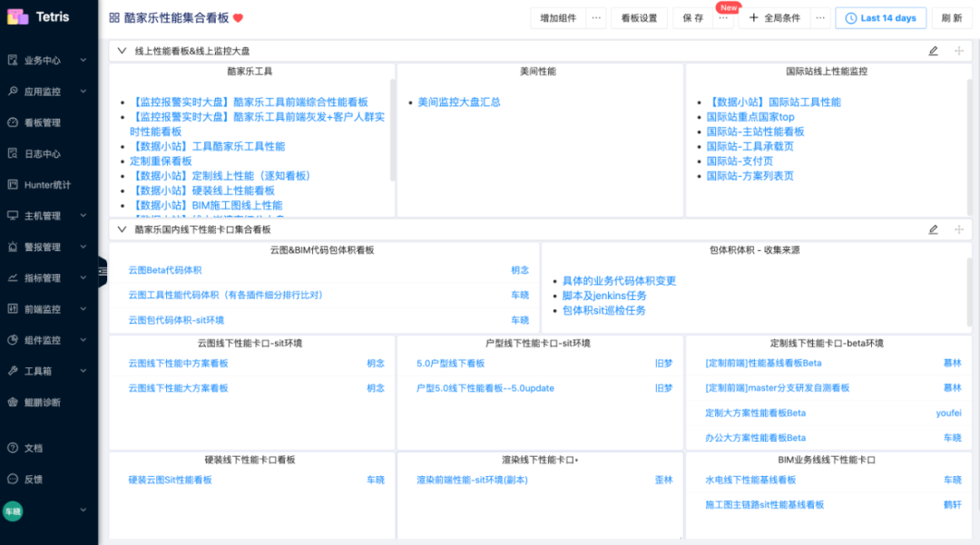Viewport: 980px width, 545px height.
Task: Expand the 指标管理 menu chevron
Action: (x=83, y=277)
